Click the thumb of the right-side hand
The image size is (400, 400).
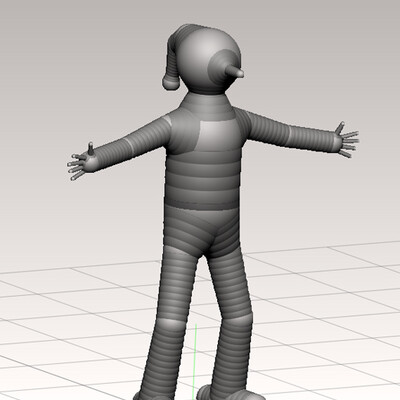point(340,128)
